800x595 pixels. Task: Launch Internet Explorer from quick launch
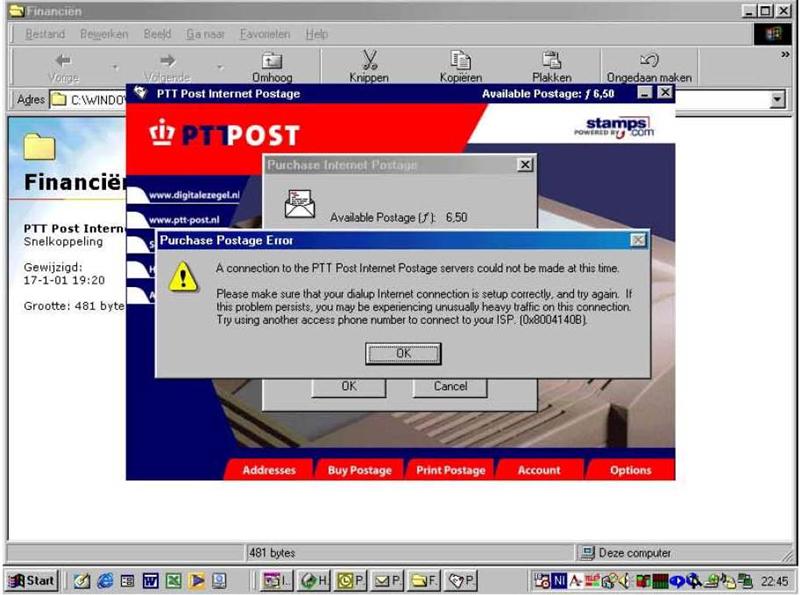(105, 581)
